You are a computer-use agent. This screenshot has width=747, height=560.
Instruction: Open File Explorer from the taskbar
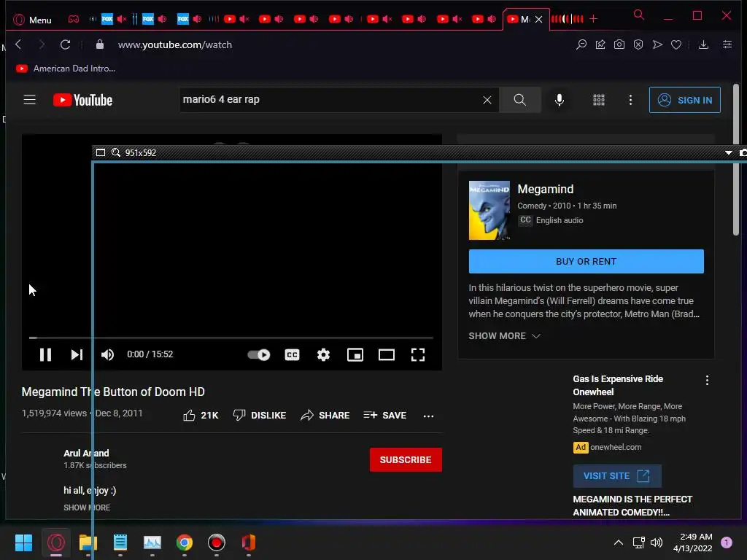pyautogui.click(x=88, y=542)
